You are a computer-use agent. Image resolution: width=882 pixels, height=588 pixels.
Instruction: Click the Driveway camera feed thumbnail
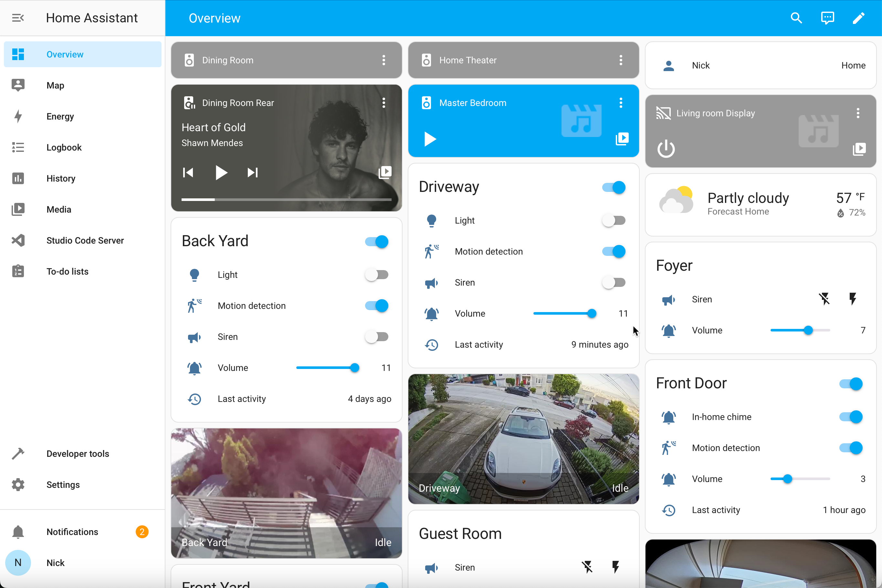click(523, 440)
